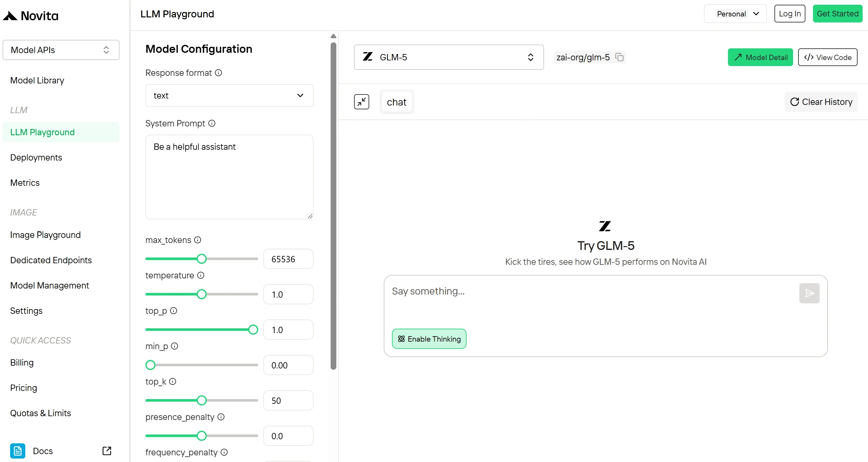
Task: Click the min_p slider handle
Action: [x=150, y=365]
